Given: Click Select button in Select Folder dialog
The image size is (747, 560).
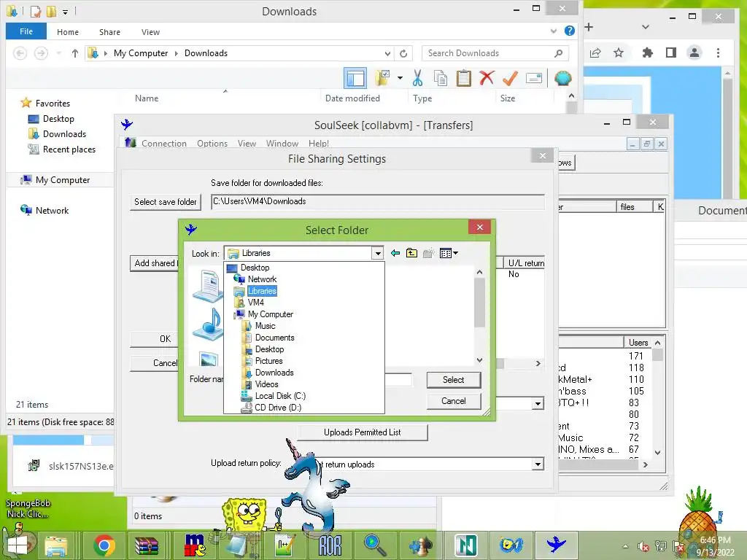Looking at the screenshot, I should (454, 379).
